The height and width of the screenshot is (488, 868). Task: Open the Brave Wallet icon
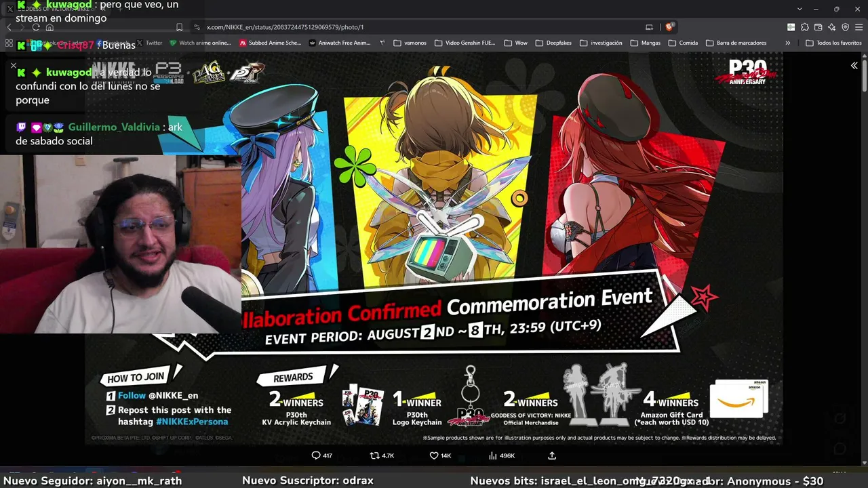coord(818,27)
